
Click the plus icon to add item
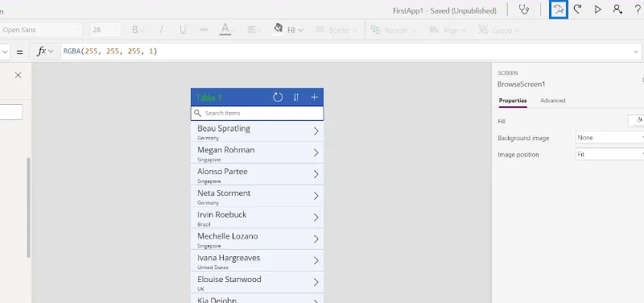point(314,97)
